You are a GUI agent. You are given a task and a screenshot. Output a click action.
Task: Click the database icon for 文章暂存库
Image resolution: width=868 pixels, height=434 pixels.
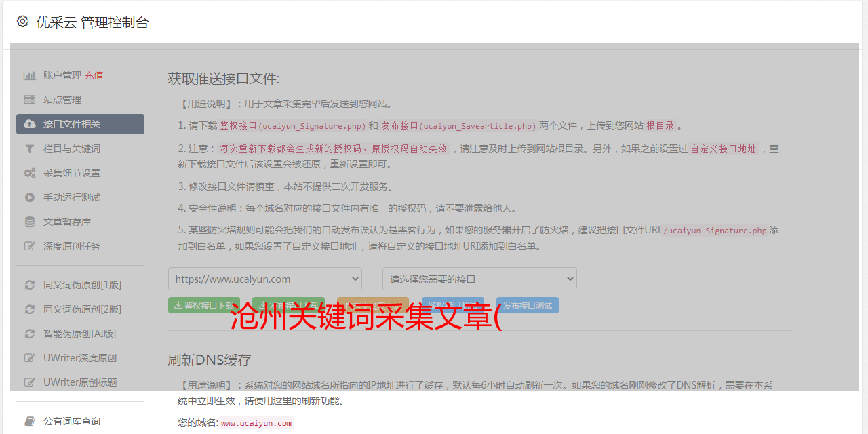(30, 222)
